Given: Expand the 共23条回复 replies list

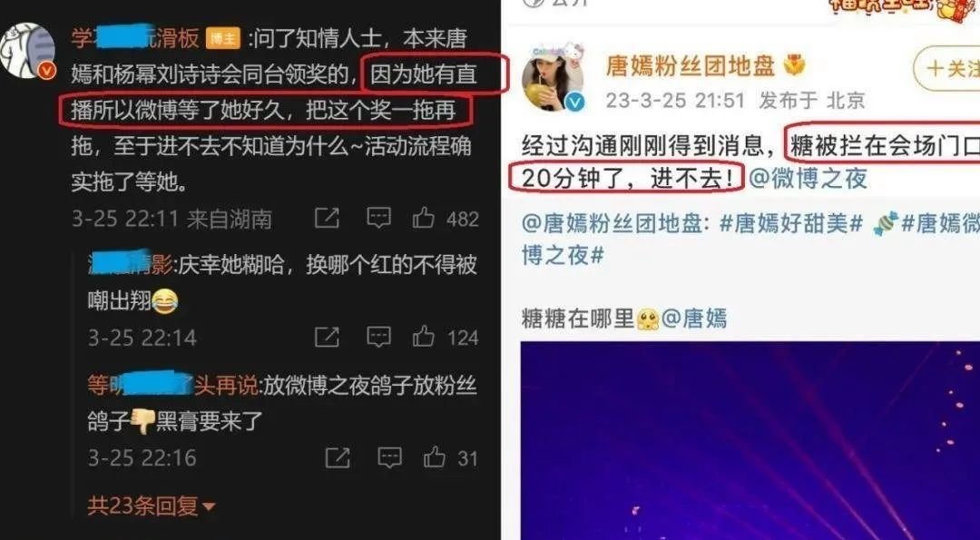Looking at the screenshot, I should [151, 506].
